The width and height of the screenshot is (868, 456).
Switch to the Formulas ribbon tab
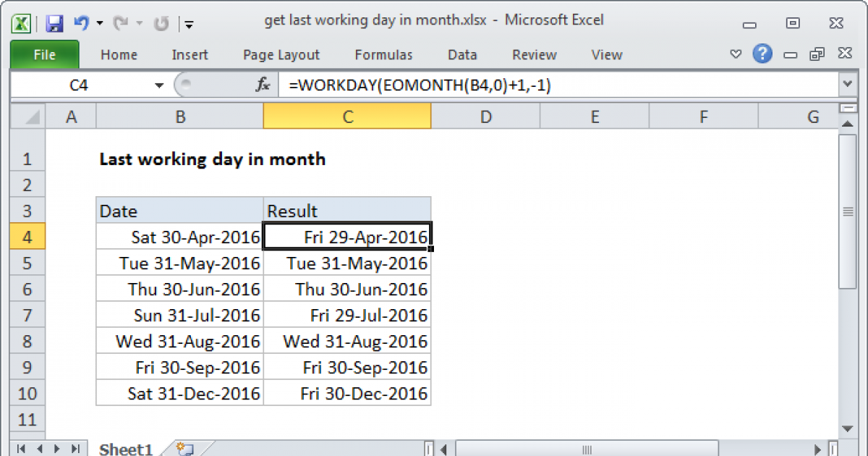pyautogui.click(x=383, y=54)
